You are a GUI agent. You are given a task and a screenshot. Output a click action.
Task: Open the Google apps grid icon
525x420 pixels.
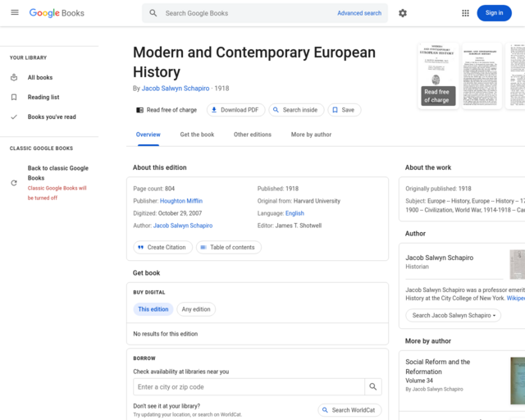point(465,13)
